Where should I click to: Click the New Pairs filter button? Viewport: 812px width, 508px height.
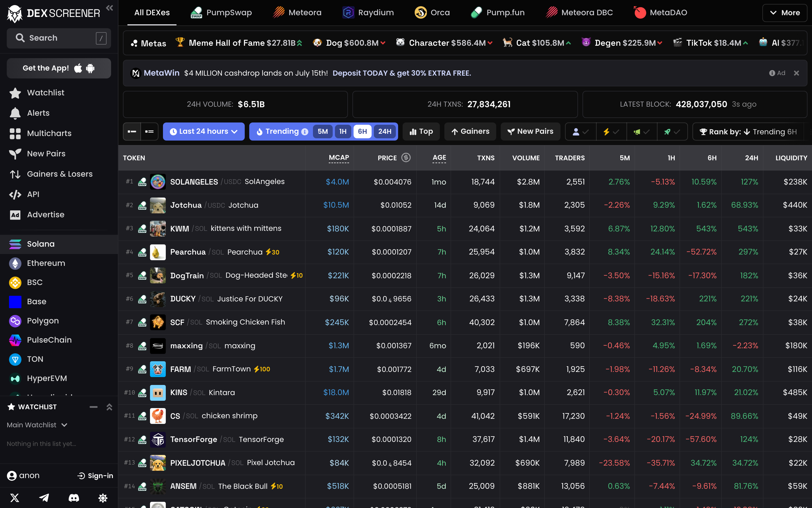(531, 132)
